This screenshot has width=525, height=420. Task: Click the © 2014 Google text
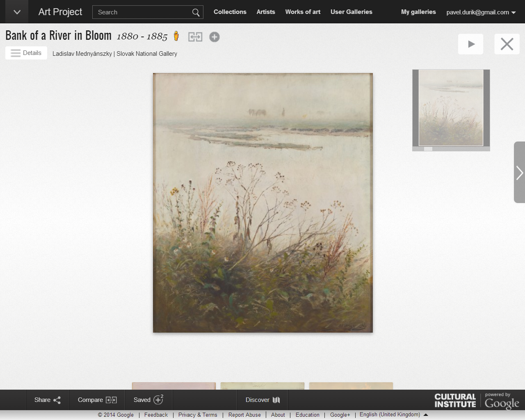(116, 415)
